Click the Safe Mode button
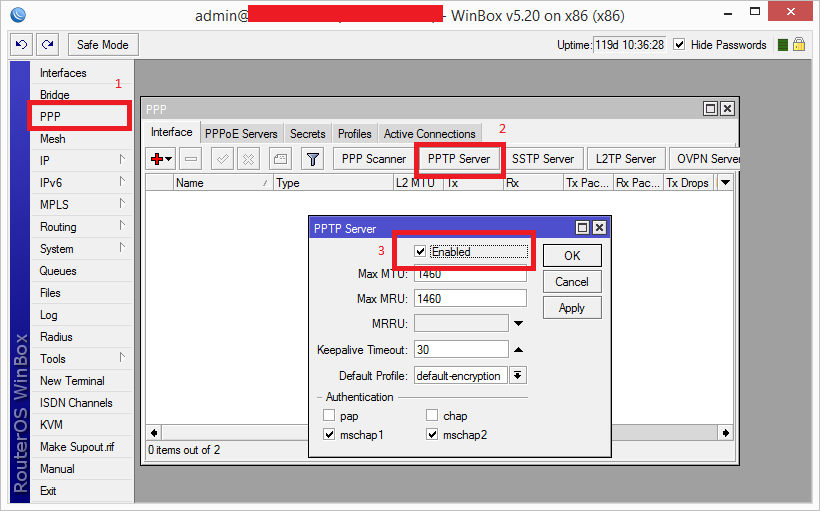820x511 pixels. (103, 44)
